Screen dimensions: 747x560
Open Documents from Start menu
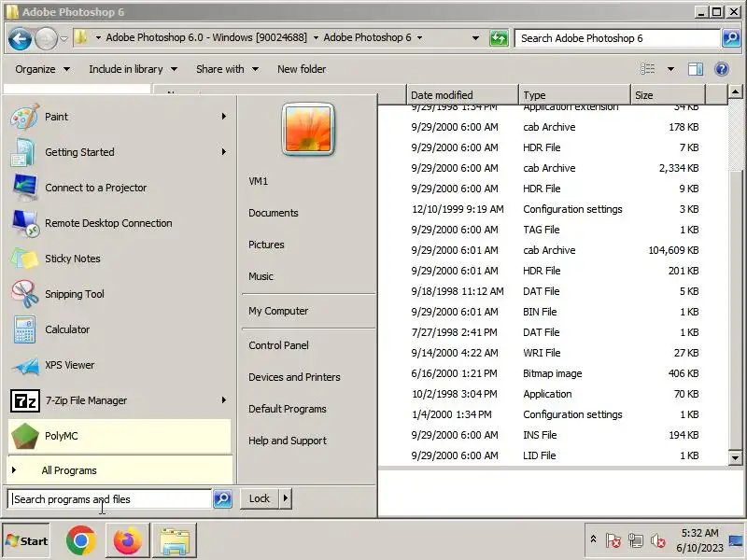274,213
